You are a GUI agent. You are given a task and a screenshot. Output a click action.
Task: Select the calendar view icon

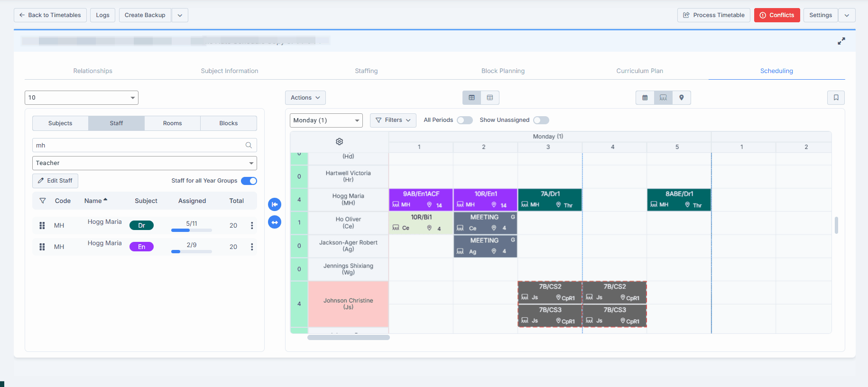(x=645, y=98)
